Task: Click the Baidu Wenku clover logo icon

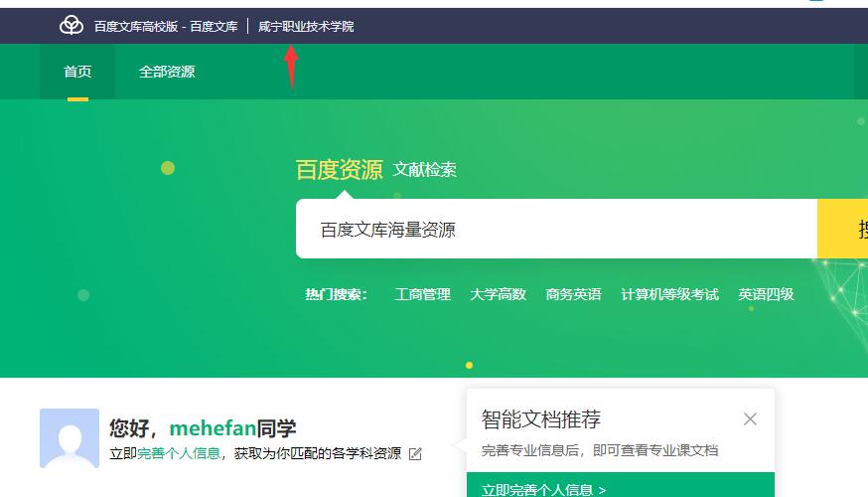Action: (72, 26)
